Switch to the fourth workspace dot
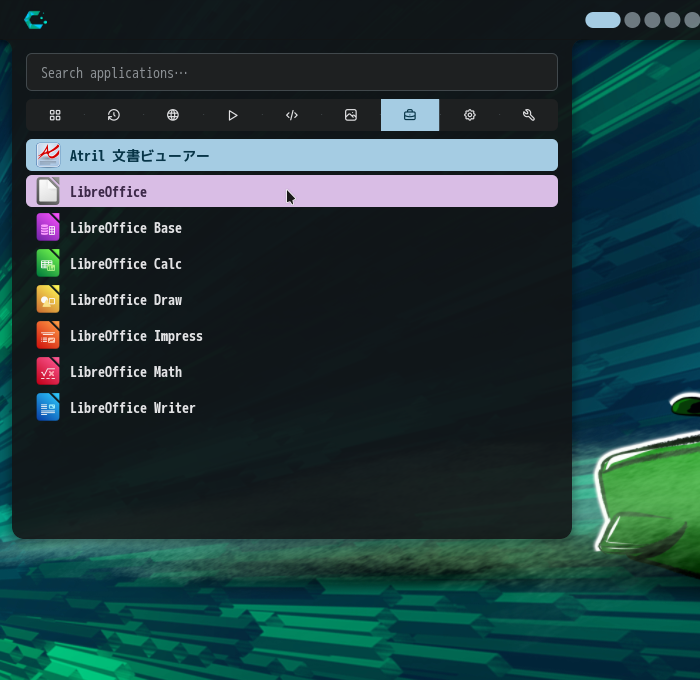Screen dimensions: 700x680 672,20
